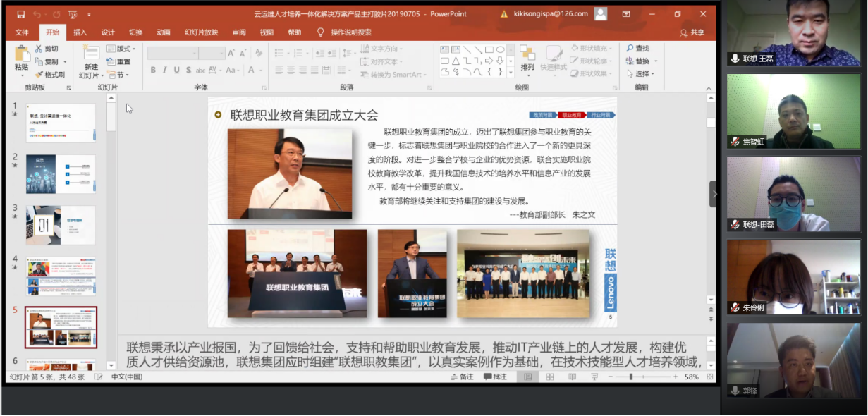Click the Share (共享) button
This screenshot has width=868, height=416.
click(x=692, y=32)
